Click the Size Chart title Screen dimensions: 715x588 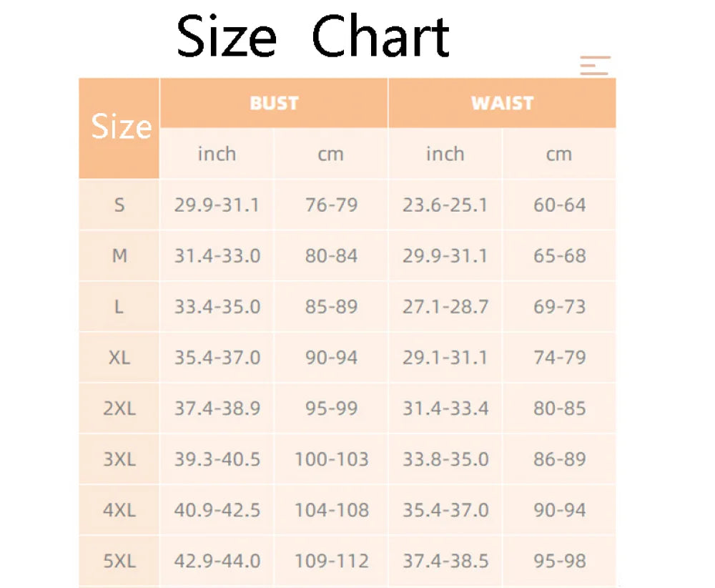tap(313, 36)
